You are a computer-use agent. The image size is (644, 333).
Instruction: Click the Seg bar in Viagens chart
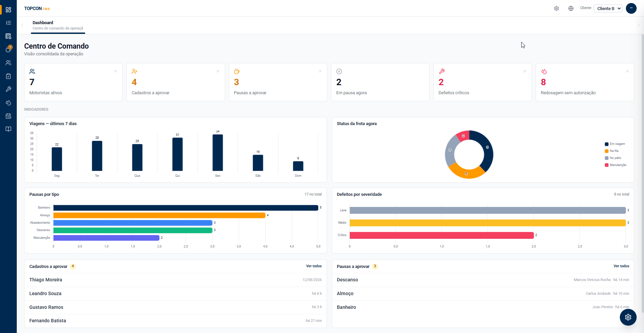57,159
